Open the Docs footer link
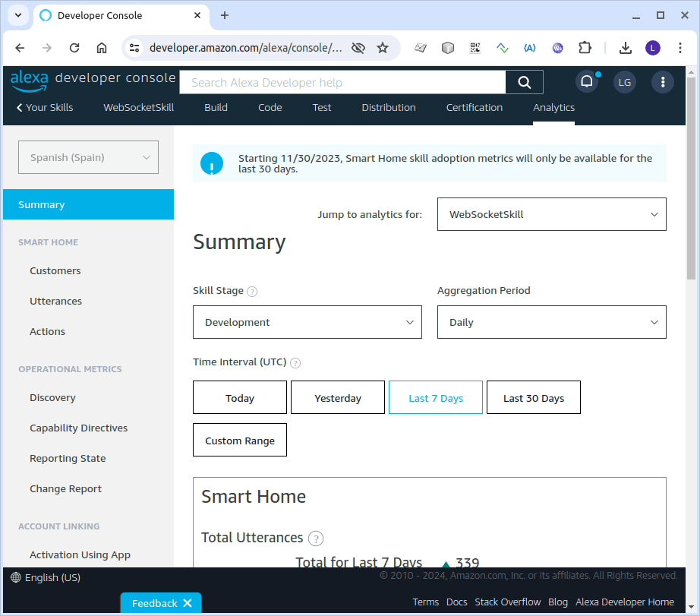700x616 pixels. 457,602
